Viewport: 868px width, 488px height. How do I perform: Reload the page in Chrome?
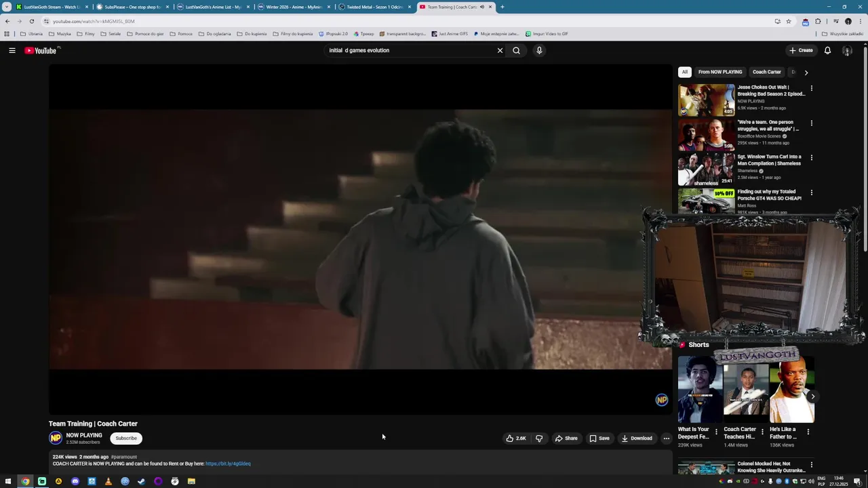coord(31,21)
